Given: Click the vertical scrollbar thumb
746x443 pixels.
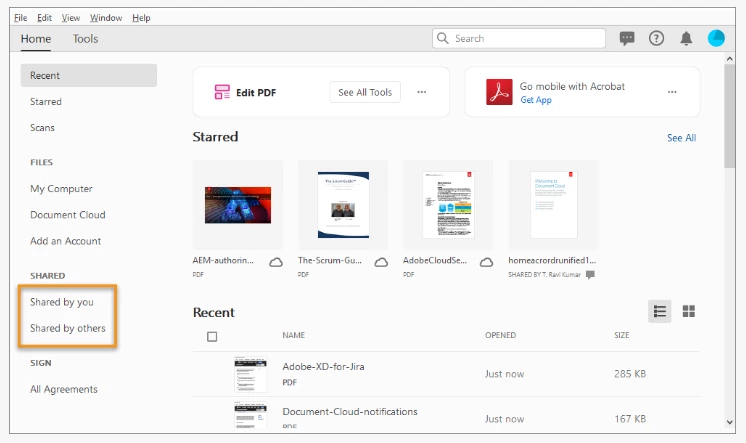Looking at the screenshot, I should tap(729, 116).
